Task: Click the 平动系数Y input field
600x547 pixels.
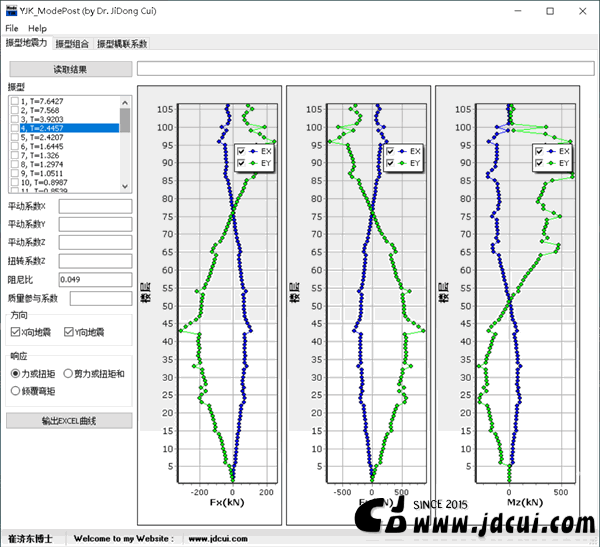Action: (95, 224)
